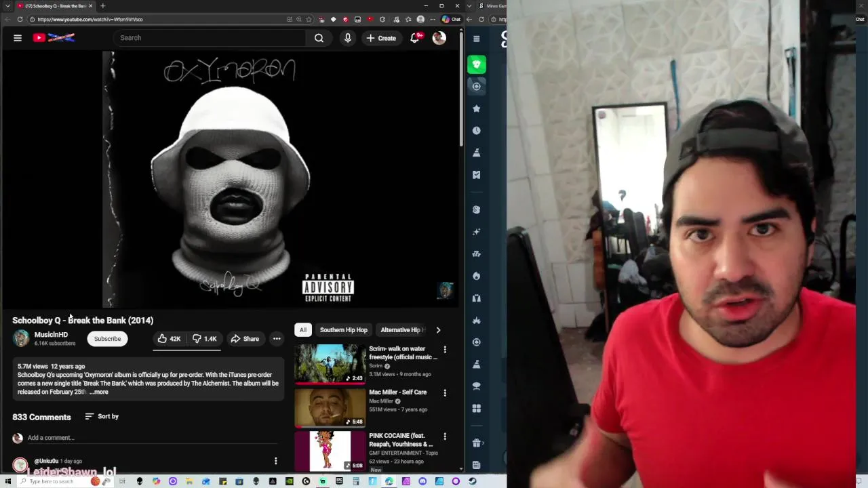Select the Alternative Hip Hop chip
Viewport: 868px width, 488px height.
click(402, 330)
